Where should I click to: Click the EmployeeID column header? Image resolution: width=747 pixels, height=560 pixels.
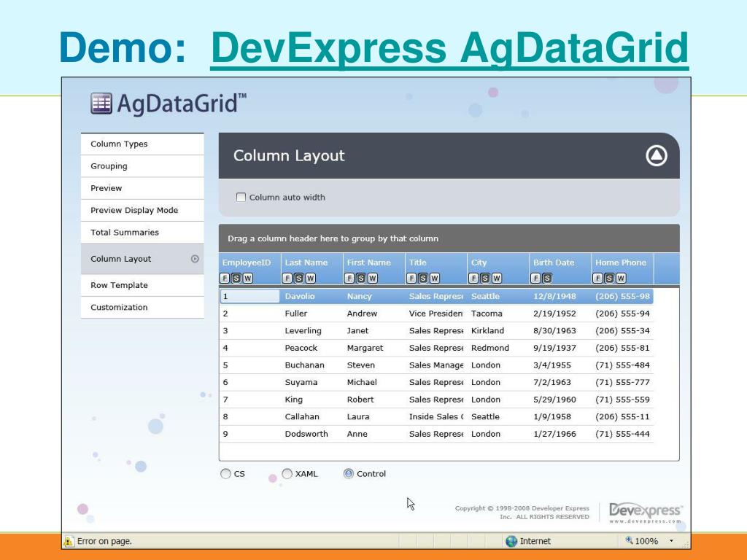coord(250,269)
